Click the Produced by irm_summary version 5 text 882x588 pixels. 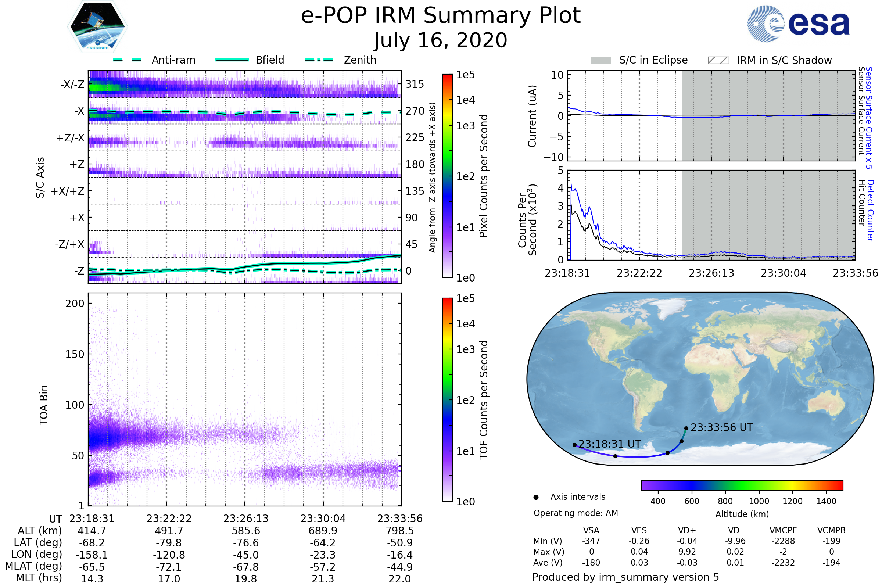click(x=625, y=577)
